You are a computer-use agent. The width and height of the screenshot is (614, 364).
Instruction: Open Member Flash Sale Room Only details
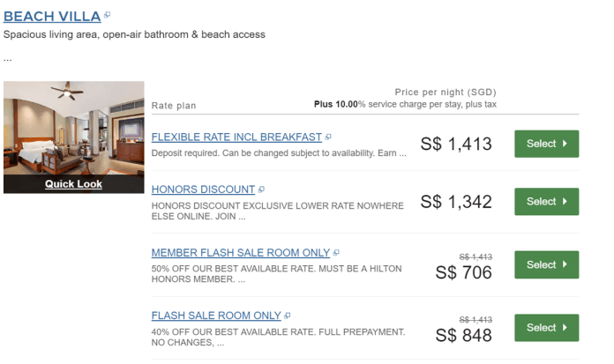click(x=240, y=253)
